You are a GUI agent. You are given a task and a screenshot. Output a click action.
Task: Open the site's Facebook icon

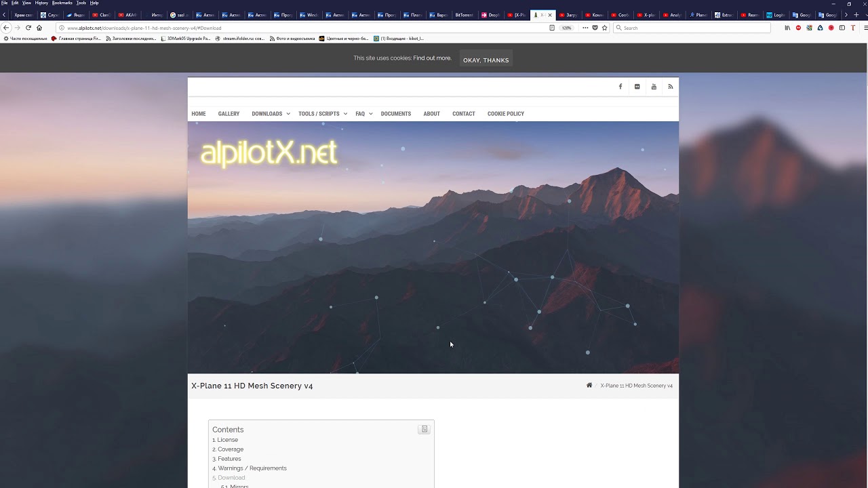pos(620,87)
